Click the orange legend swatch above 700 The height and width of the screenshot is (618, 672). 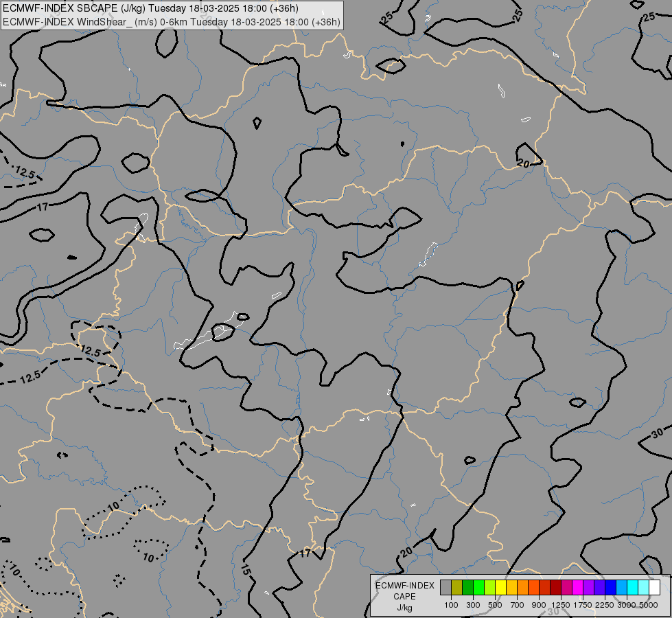[x=523, y=588]
